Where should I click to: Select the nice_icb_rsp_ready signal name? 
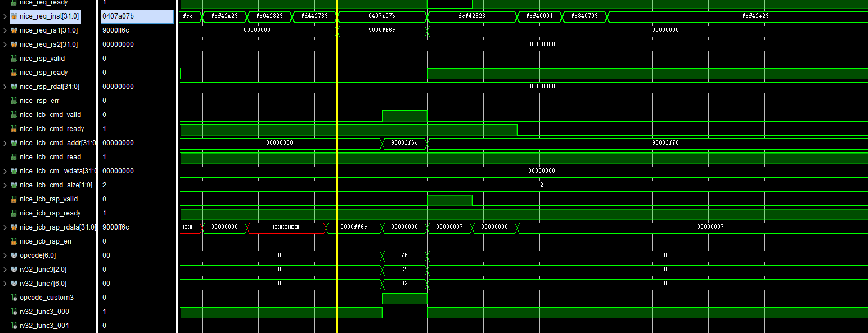[50, 213]
